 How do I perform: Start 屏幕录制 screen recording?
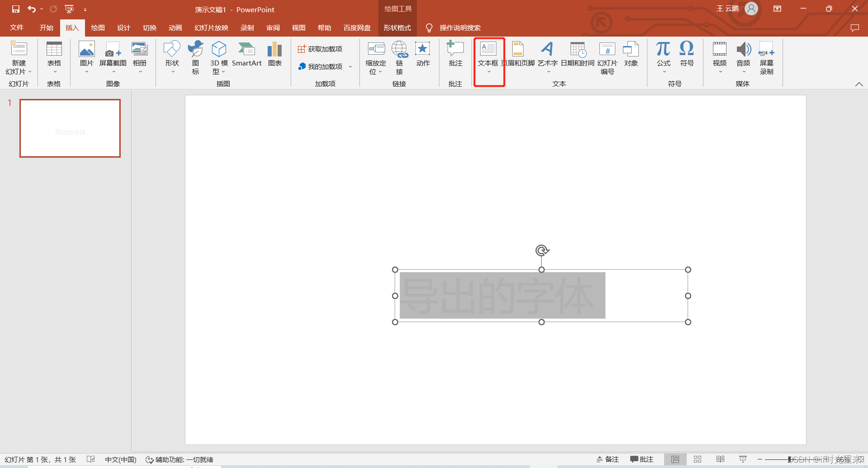[767, 57]
